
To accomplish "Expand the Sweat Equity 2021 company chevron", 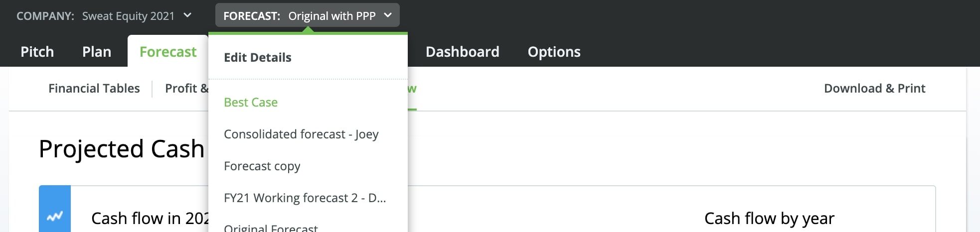I will 187,15.
